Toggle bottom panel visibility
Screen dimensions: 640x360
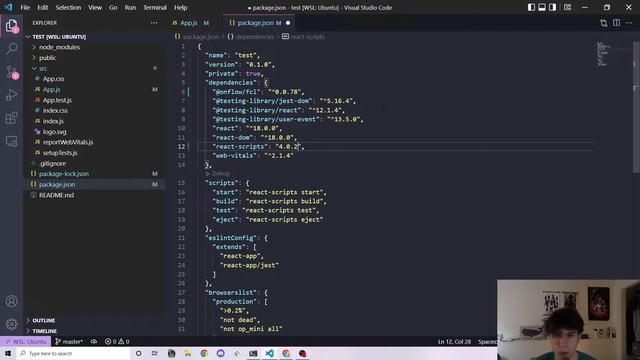coord(542,7)
